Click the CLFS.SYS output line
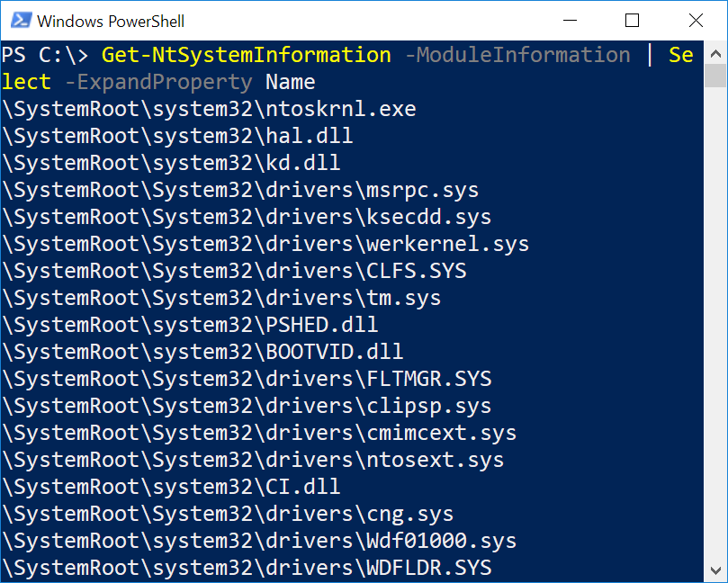 234,271
